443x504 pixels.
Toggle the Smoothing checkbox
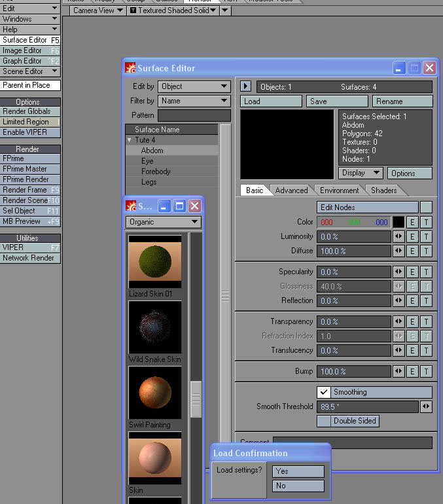(324, 393)
